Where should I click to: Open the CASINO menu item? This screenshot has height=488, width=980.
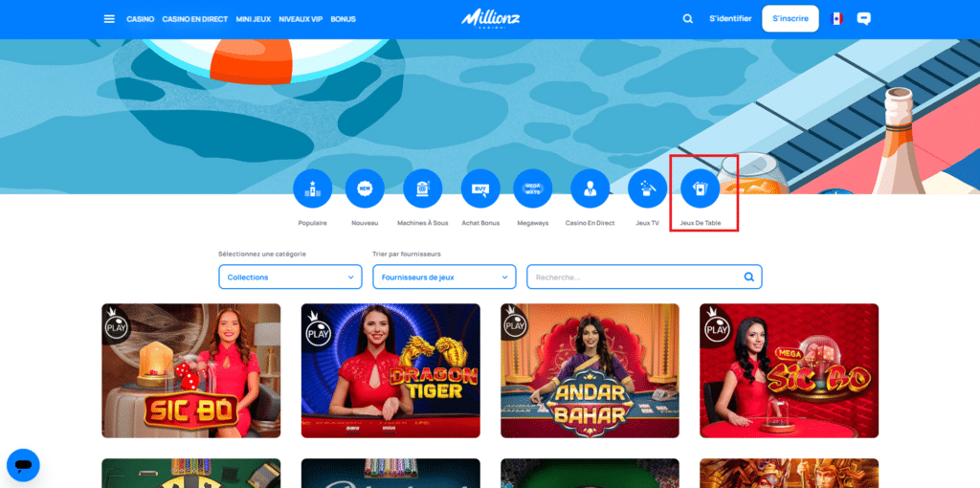click(x=140, y=19)
